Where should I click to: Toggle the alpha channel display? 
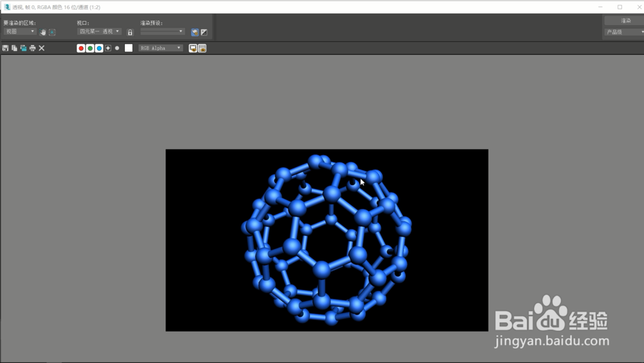click(108, 48)
